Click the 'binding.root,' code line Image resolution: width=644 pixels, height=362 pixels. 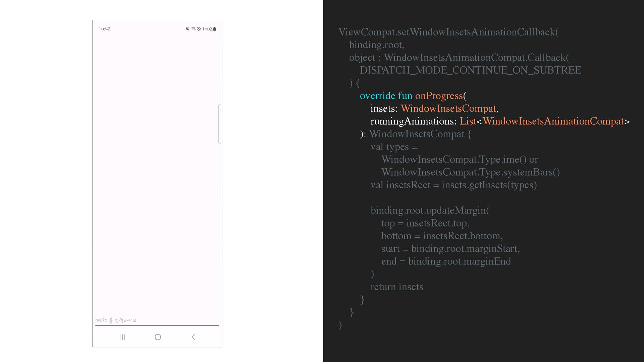377,45
